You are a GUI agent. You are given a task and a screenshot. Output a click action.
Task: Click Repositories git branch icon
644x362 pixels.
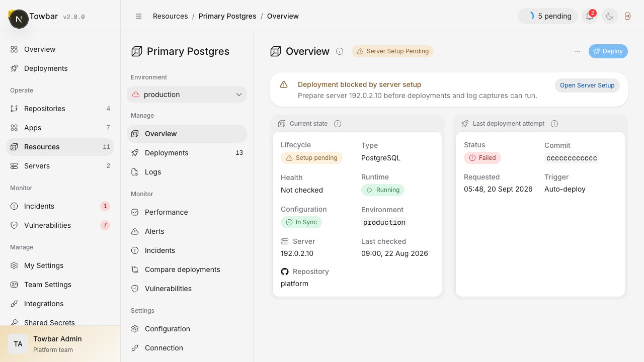click(x=14, y=109)
